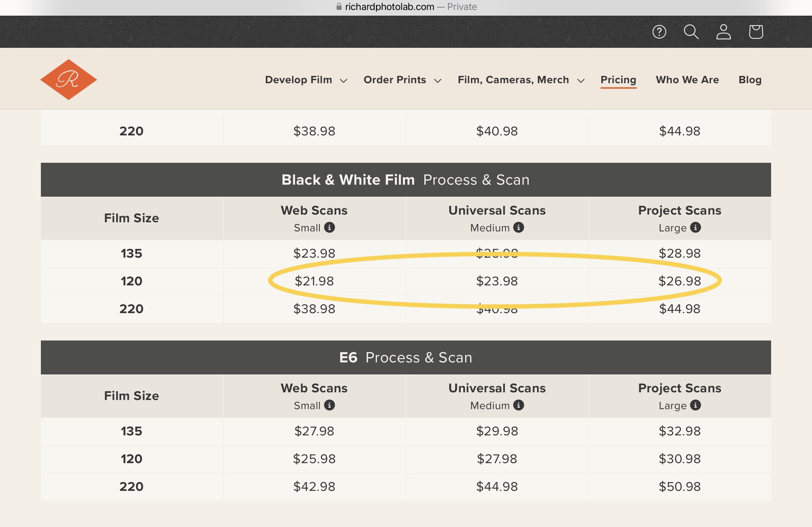Open info icon beside Medium in Black & White table
The image size is (812, 527).
tap(518, 227)
